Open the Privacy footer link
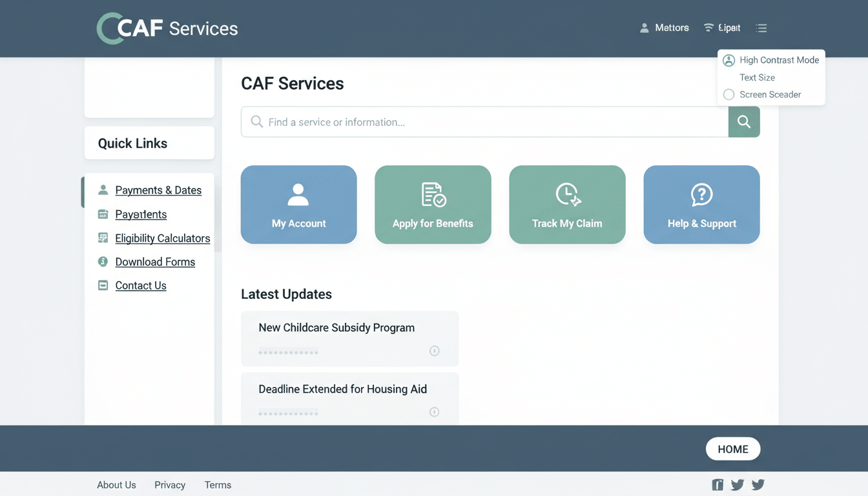868x496 pixels. coord(170,485)
